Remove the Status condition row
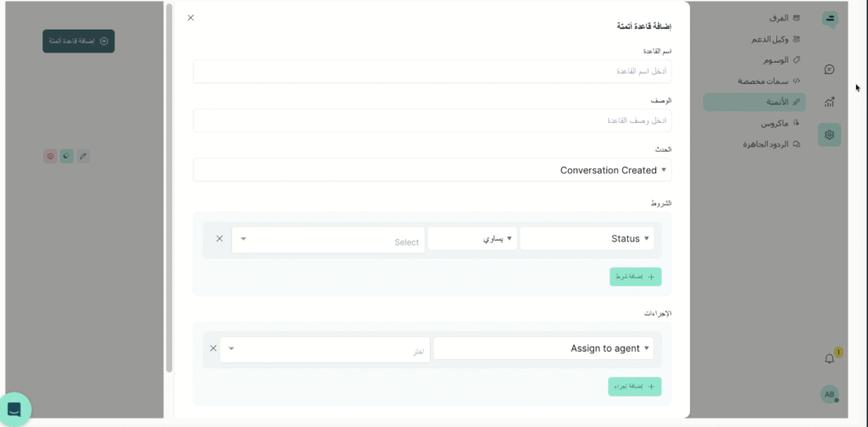This screenshot has height=427, width=868. [220, 239]
